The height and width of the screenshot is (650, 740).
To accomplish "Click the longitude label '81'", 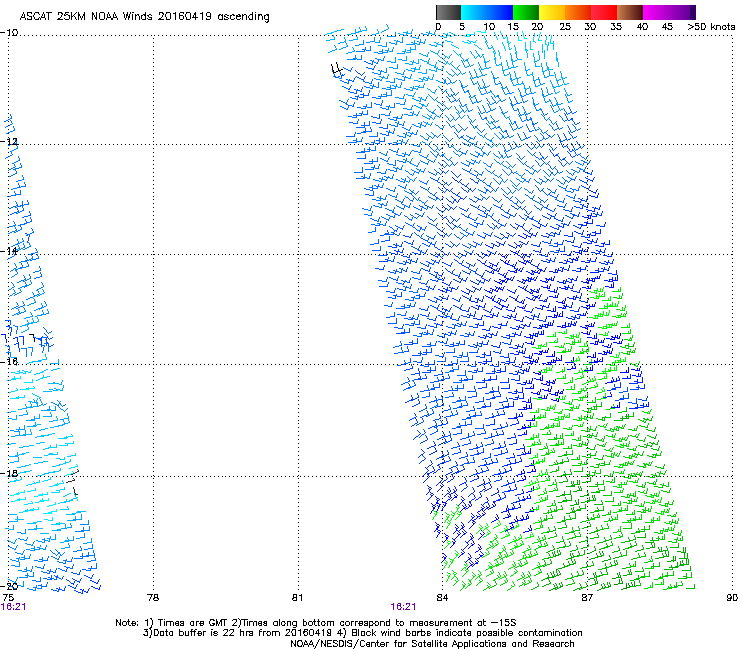I will 297,598.
